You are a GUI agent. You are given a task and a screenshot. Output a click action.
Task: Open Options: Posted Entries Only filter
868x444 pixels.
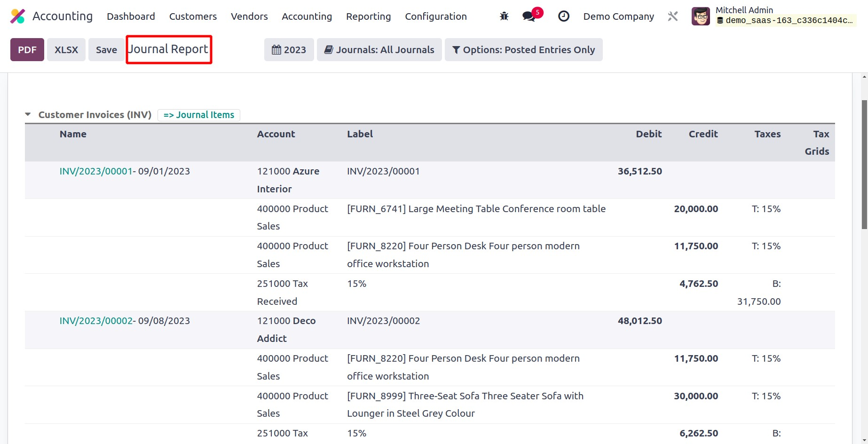point(523,50)
